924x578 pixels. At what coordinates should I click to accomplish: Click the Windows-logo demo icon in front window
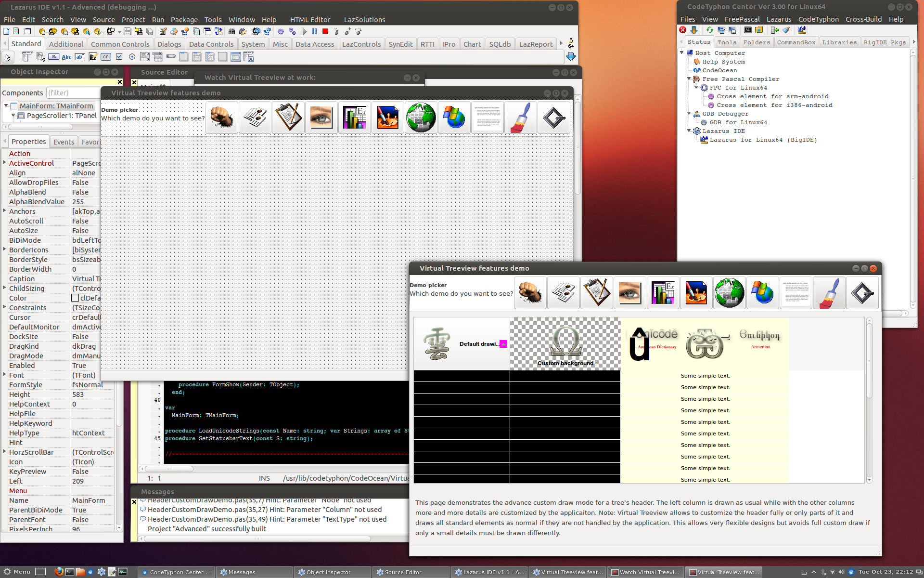pos(763,293)
